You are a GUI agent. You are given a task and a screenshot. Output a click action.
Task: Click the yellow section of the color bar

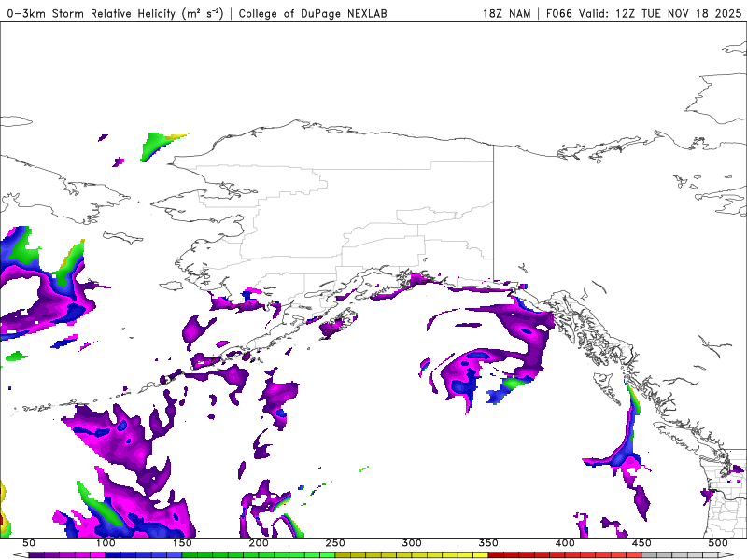412,555
